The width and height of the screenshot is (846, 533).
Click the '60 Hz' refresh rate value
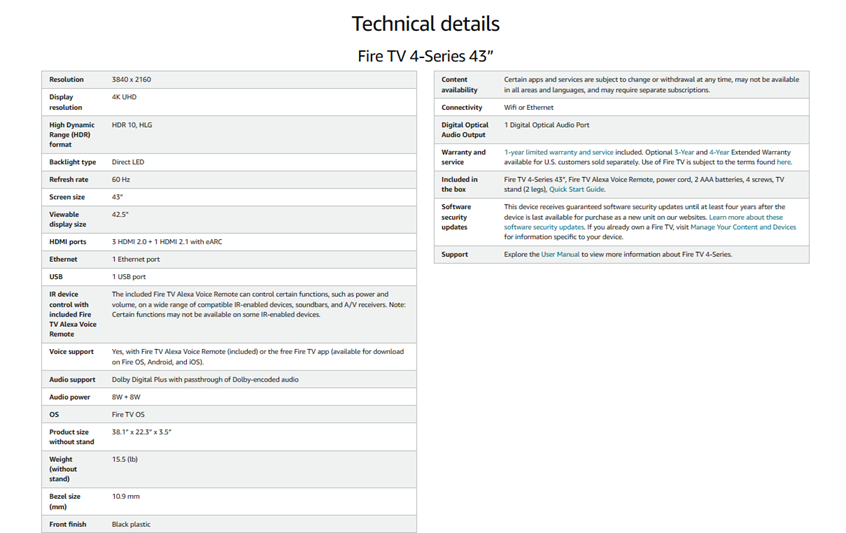click(121, 179)
